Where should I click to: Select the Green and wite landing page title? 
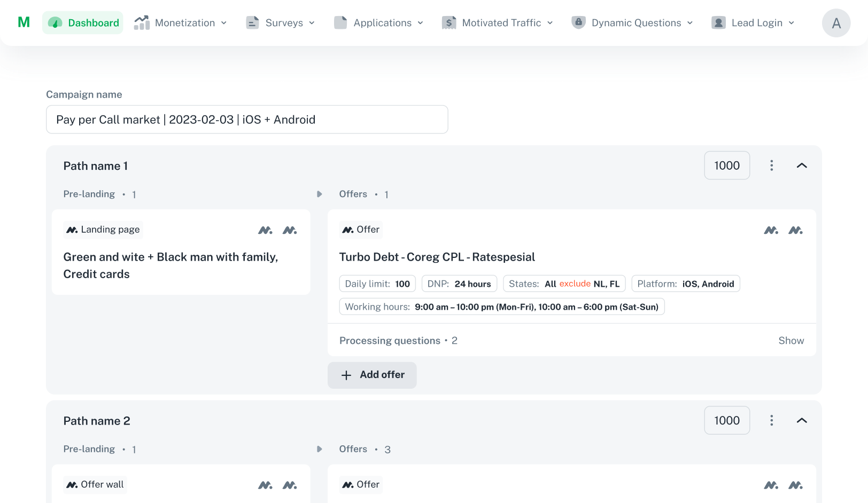tap(171, 265)
